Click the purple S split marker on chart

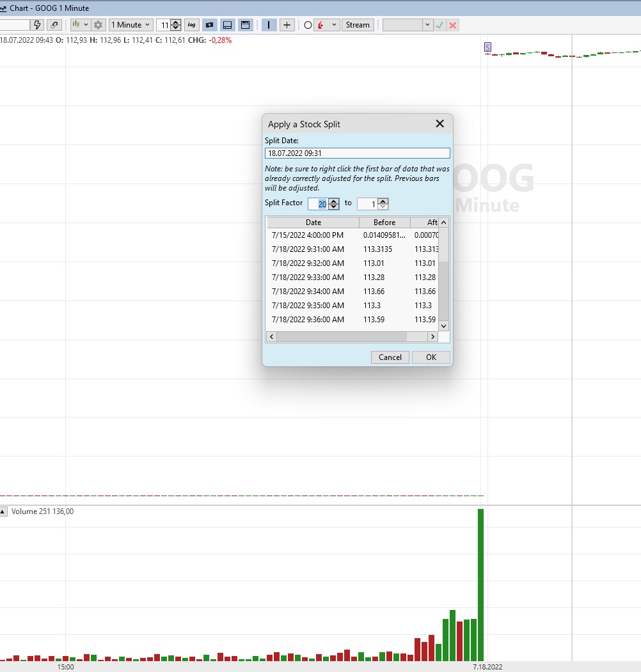click(x=487, y=47)
